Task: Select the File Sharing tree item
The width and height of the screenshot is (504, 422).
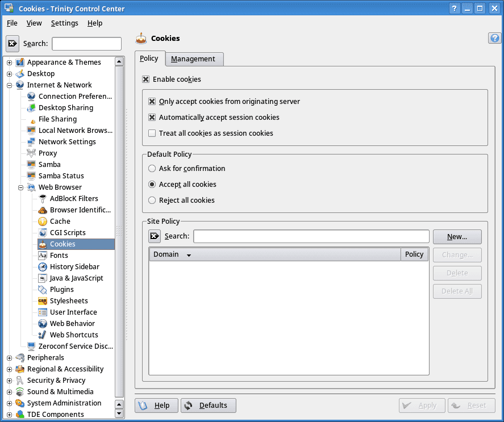Action: click(57, 119)
